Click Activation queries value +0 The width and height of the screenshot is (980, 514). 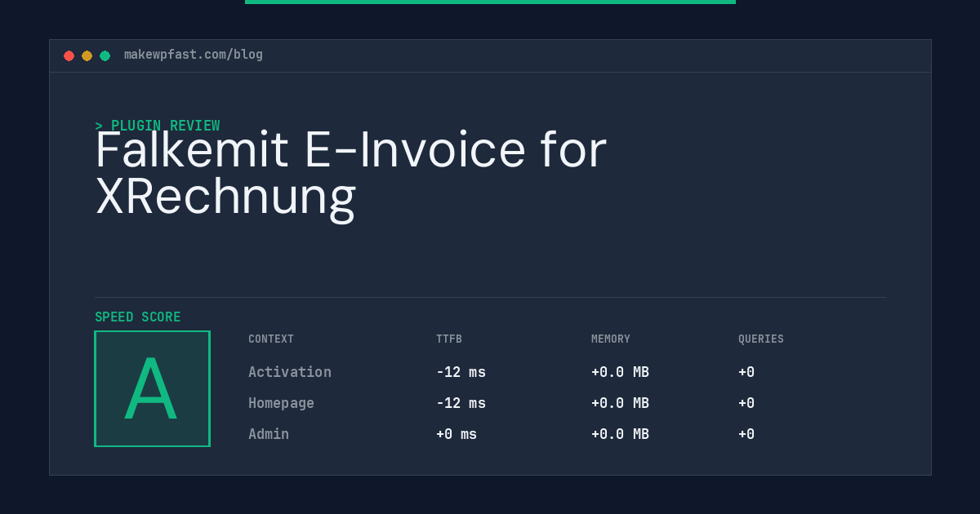point(746,372)
